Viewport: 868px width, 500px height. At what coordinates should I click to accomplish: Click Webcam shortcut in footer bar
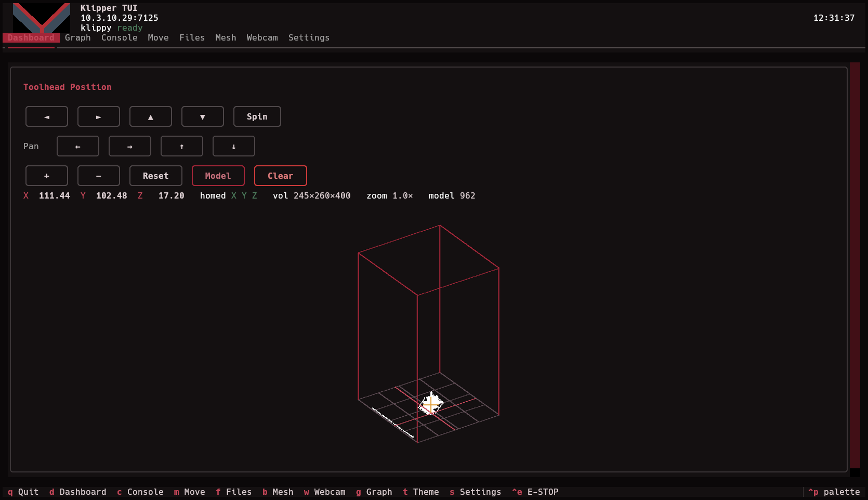point(325,492)
